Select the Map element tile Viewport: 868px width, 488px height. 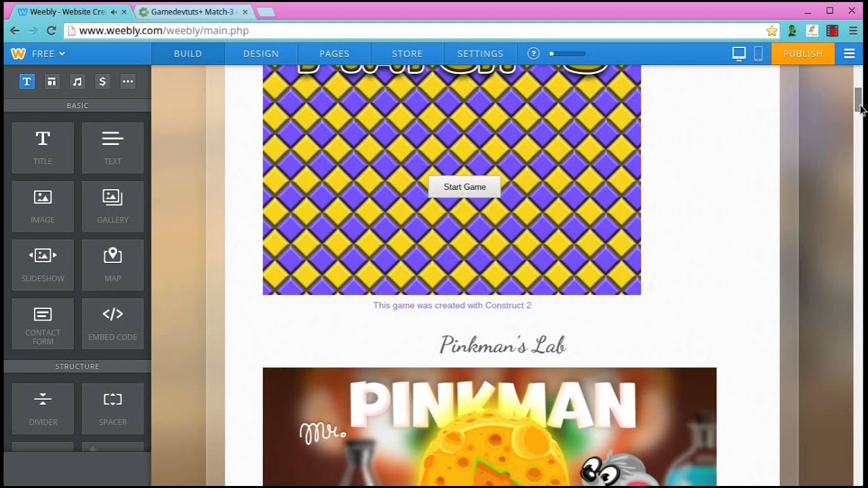pos(113,265)
